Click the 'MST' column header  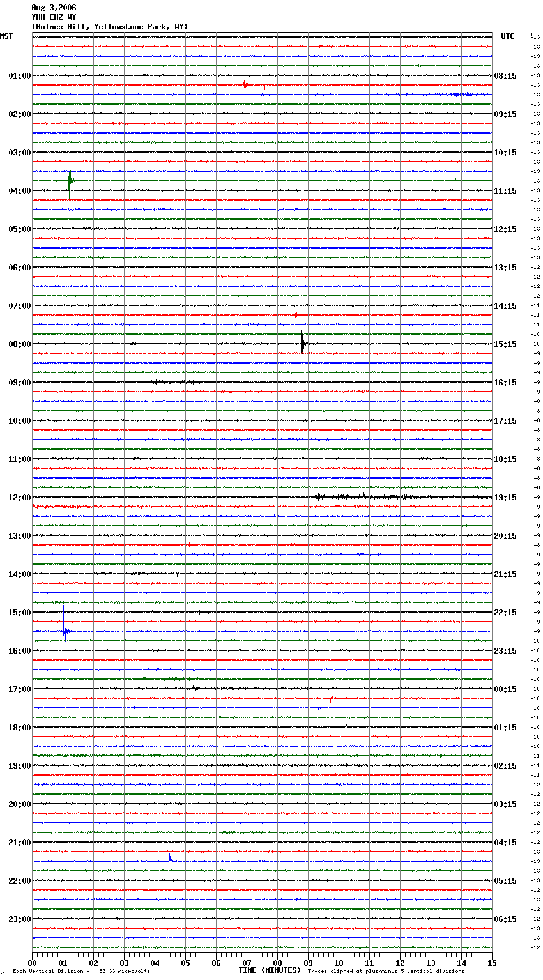pos(6,36)
